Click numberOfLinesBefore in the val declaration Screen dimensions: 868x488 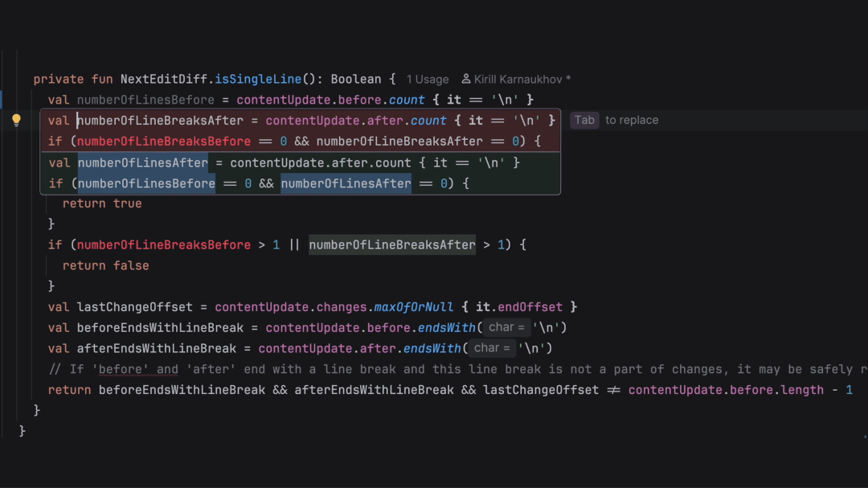145,100
